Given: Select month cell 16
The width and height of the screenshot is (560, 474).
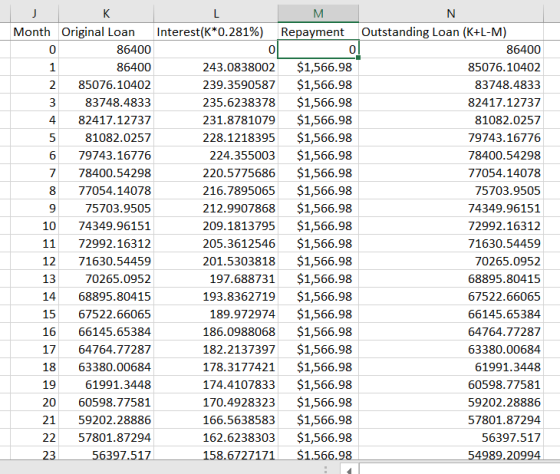Looking at the screenshot, I should pyautogui.click(x=34, y=331).
